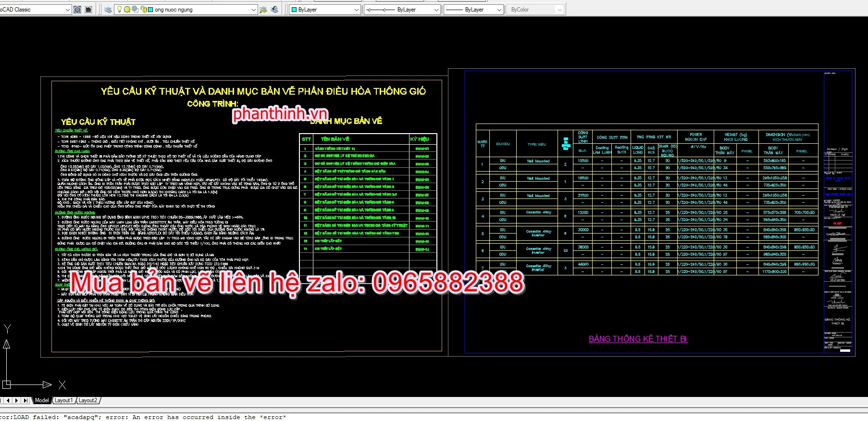The width and height of the screenshot is (868, 421).
Task: Select the main yellow drawing title text
Action: tap(263, 91)
